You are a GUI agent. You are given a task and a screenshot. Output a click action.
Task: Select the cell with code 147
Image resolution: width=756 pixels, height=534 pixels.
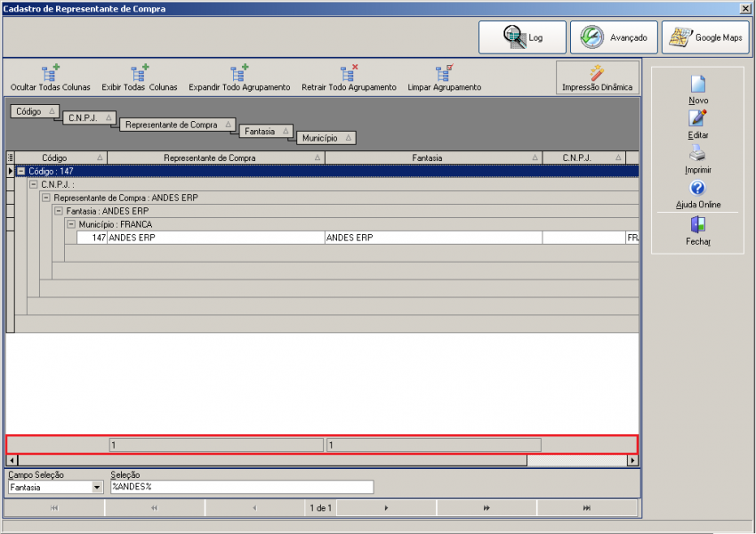(92, 238)
